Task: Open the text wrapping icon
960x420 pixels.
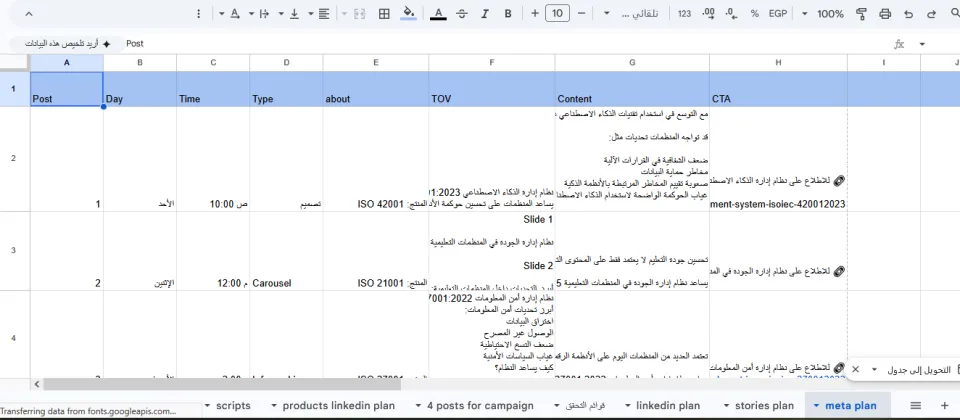Action: tap(264, 13)
